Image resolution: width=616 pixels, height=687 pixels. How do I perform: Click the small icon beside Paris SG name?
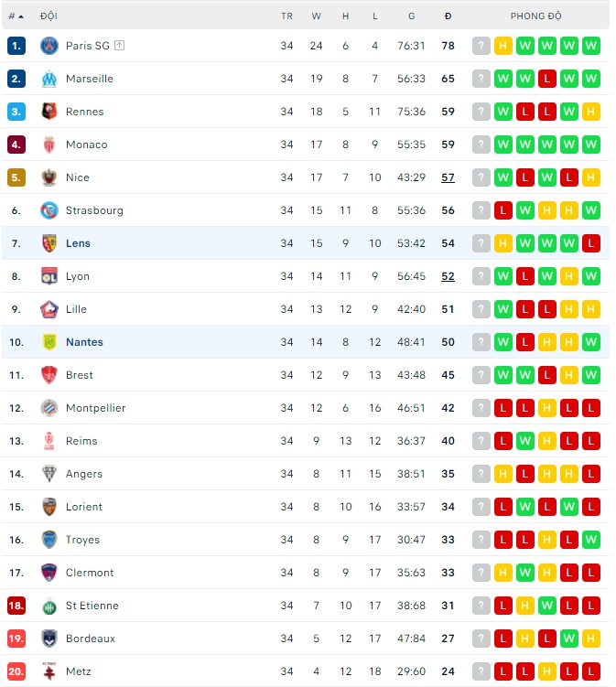(120, 46)
